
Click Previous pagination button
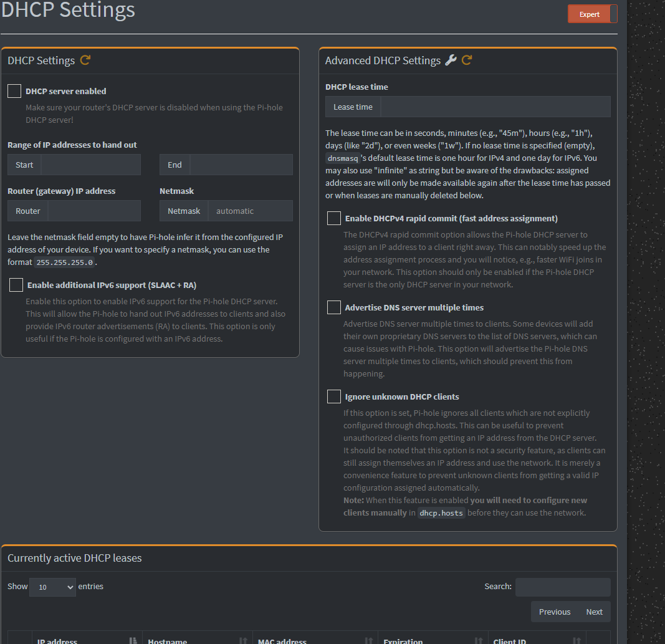point(554,612)
